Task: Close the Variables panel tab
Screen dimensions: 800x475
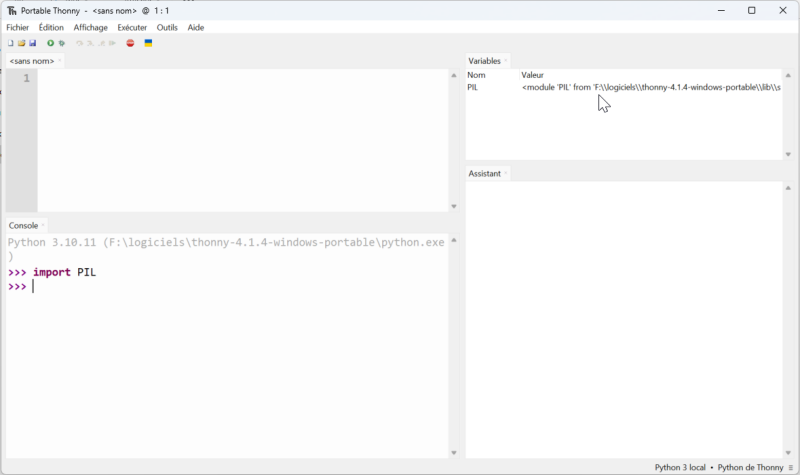Action: pos(506,60)
